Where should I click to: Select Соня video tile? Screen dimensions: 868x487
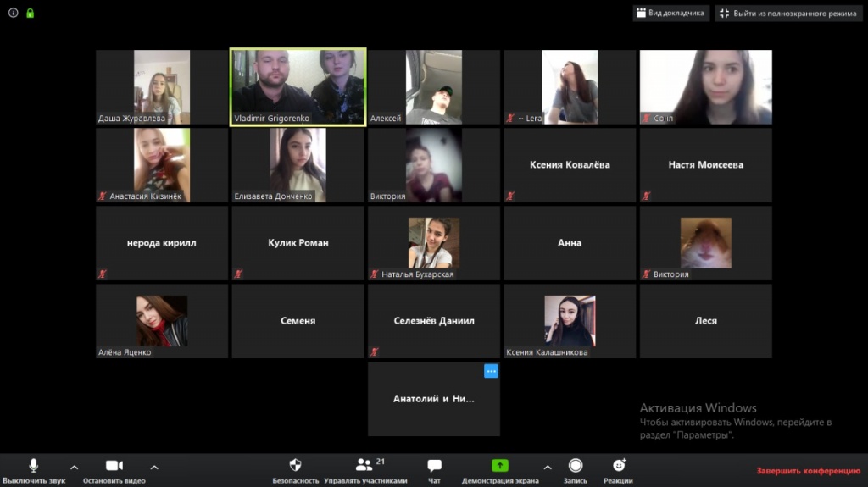click(706, 87)
